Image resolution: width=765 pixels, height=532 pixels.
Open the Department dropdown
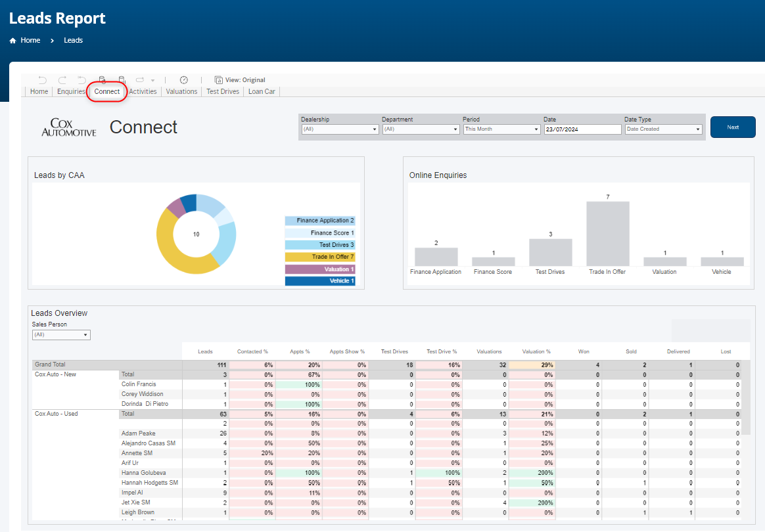pos(421,129)
